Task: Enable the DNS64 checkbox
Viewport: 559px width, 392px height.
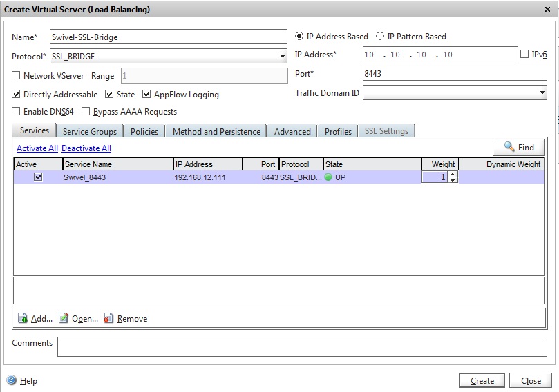Action: 16,111
